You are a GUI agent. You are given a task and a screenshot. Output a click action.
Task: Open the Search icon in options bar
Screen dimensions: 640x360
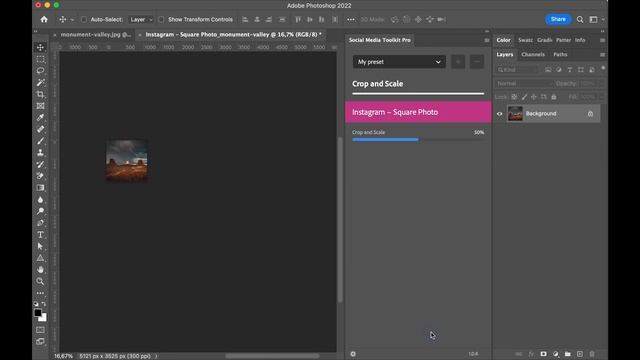[x=580, y=20]
